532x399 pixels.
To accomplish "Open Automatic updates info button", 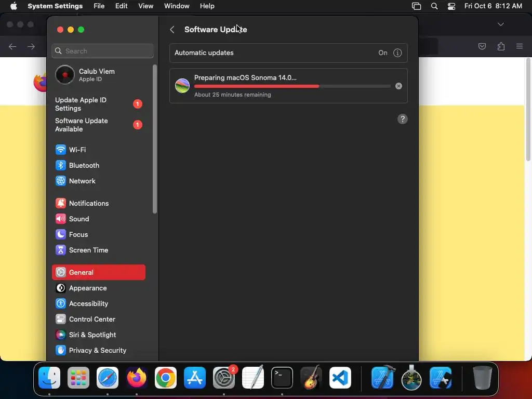I will [397, 53].
